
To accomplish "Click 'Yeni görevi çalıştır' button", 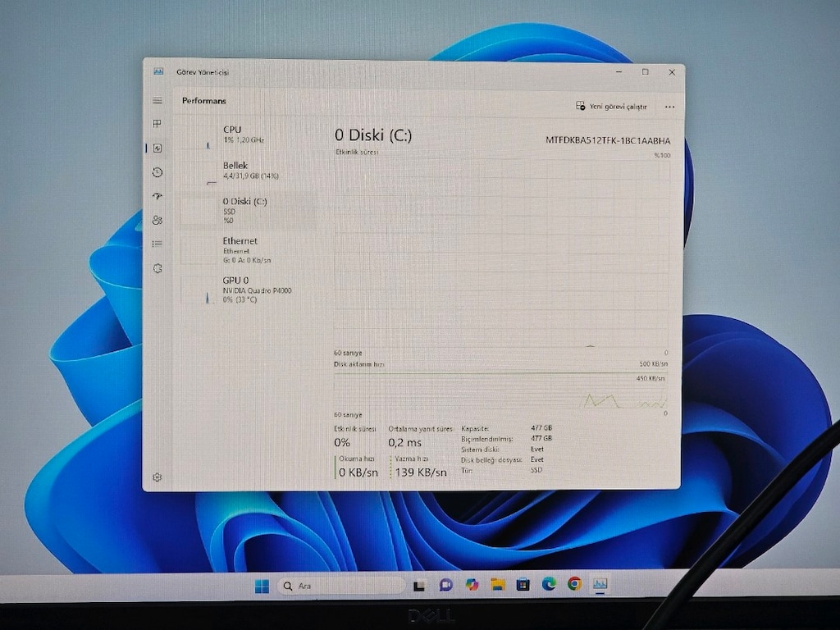I will point(612,106).
